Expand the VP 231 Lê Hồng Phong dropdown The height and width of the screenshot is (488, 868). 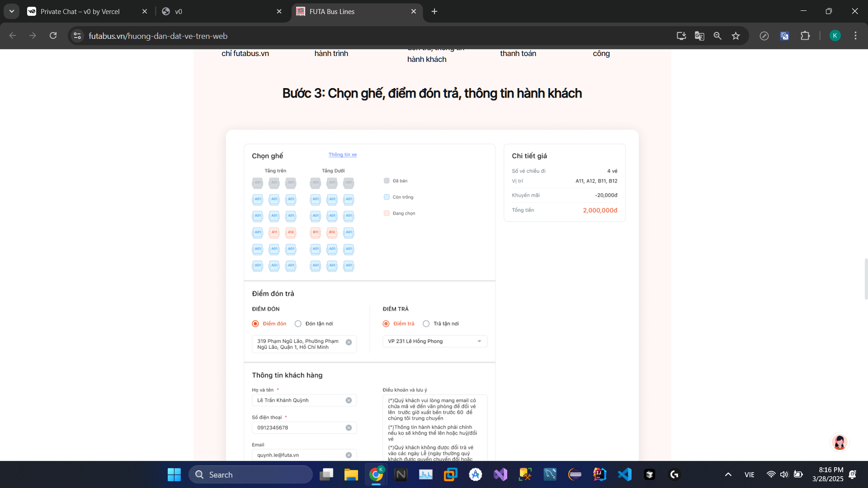pos(479,341)
